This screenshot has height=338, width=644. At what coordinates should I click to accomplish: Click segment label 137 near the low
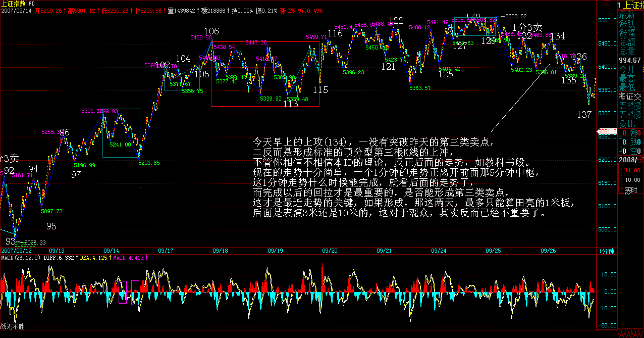(584, 115)
